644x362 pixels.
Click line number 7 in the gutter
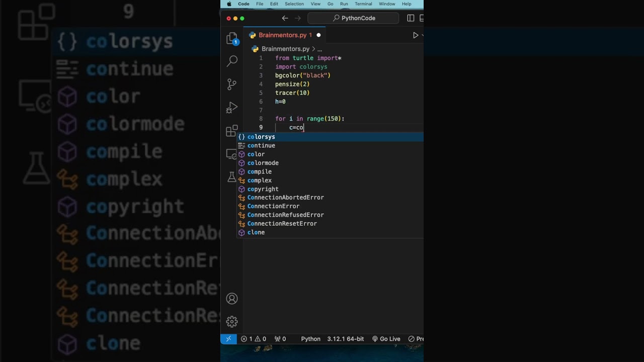pos(261,110)
